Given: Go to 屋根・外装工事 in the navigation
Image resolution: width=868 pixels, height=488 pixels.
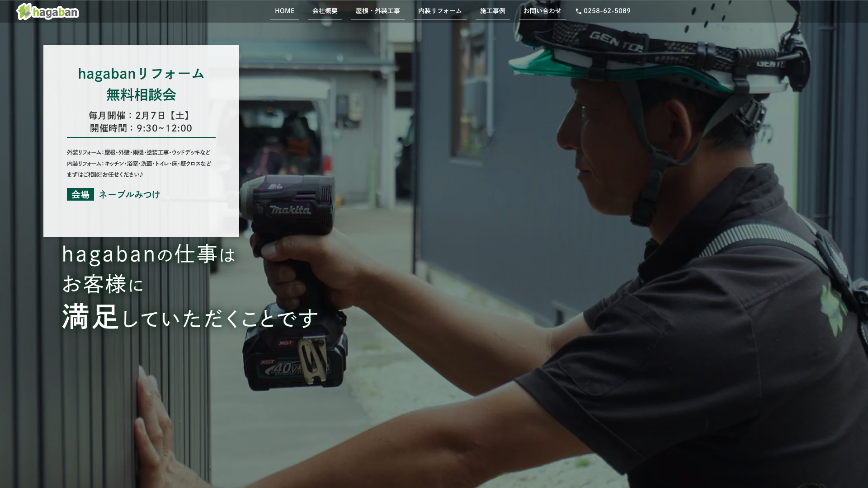Looking at the screenshot, I should tap(377, 11).
